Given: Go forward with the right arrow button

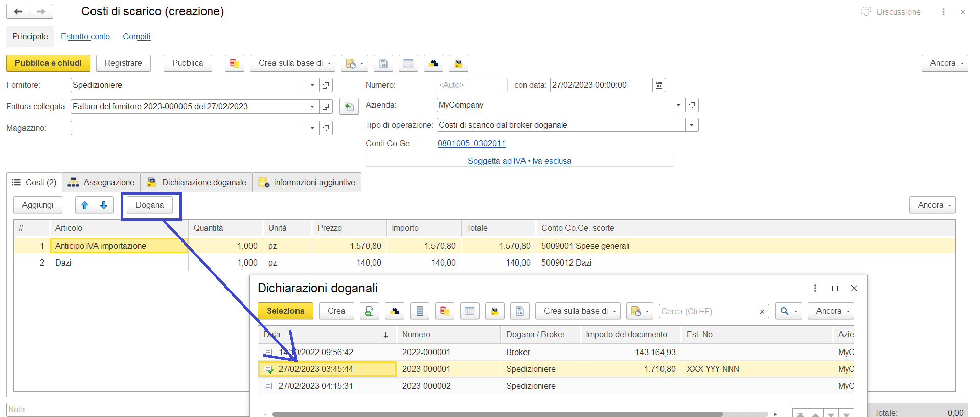Looking at the screenshot, I should click(x=41, y=11).
